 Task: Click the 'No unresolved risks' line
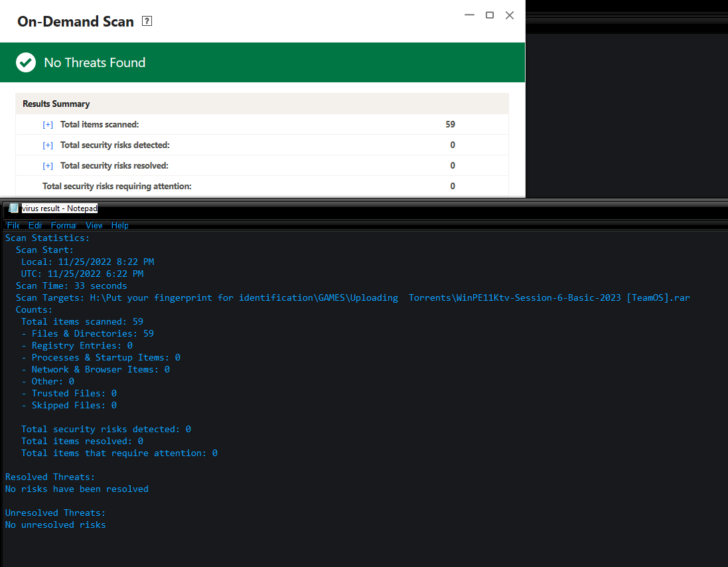click(56, 525)
